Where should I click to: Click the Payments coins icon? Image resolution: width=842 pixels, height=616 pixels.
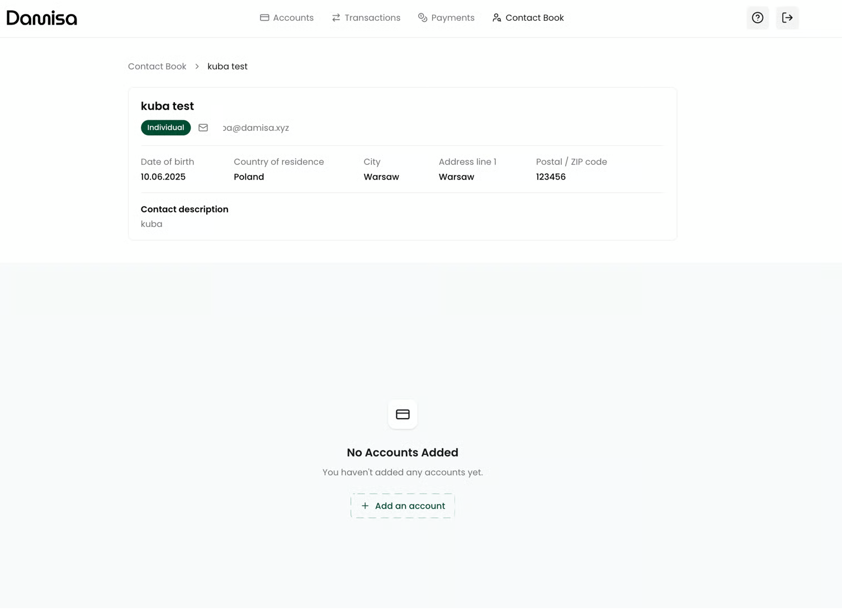[x=423, y=18]
